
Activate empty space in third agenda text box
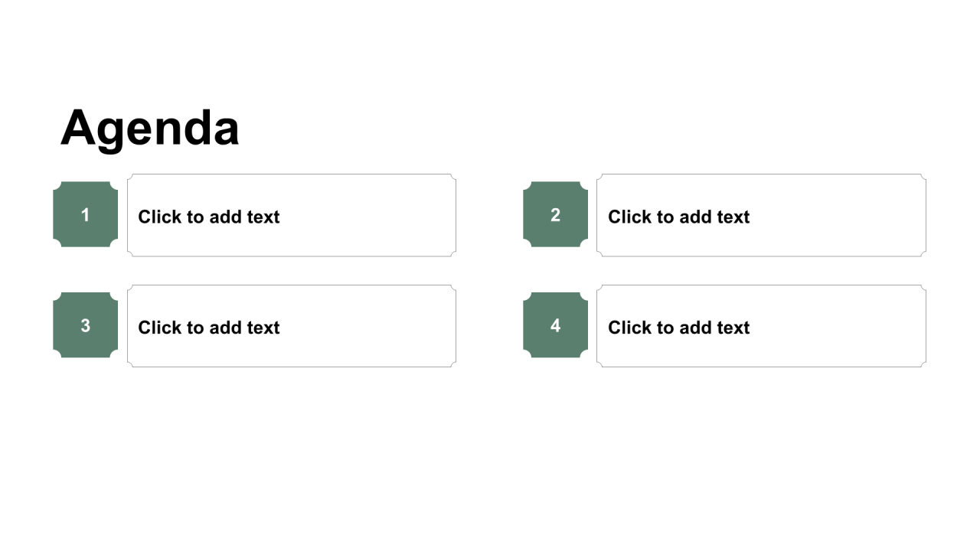pos(367,327)
